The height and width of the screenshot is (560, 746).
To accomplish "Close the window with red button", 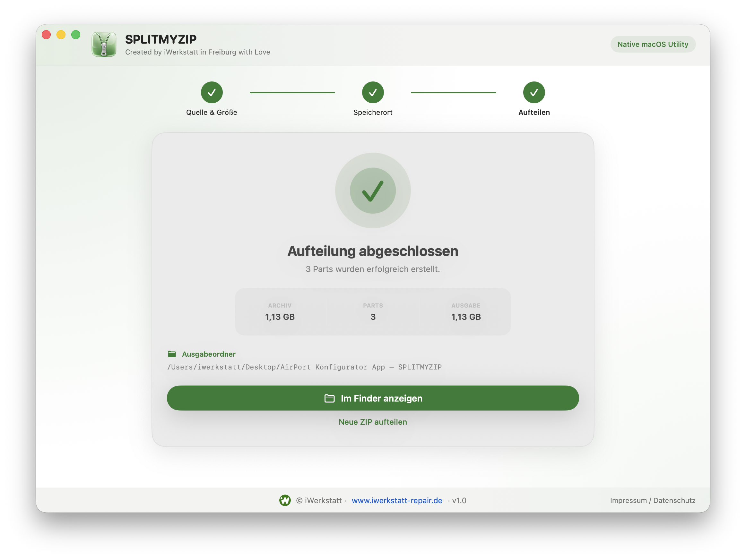I will (x=46, y=35).
